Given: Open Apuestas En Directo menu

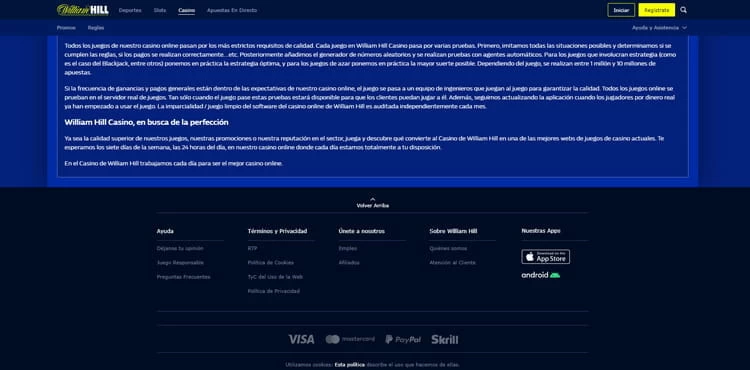Looking at the screenshot, I should (x=232, y=10).
